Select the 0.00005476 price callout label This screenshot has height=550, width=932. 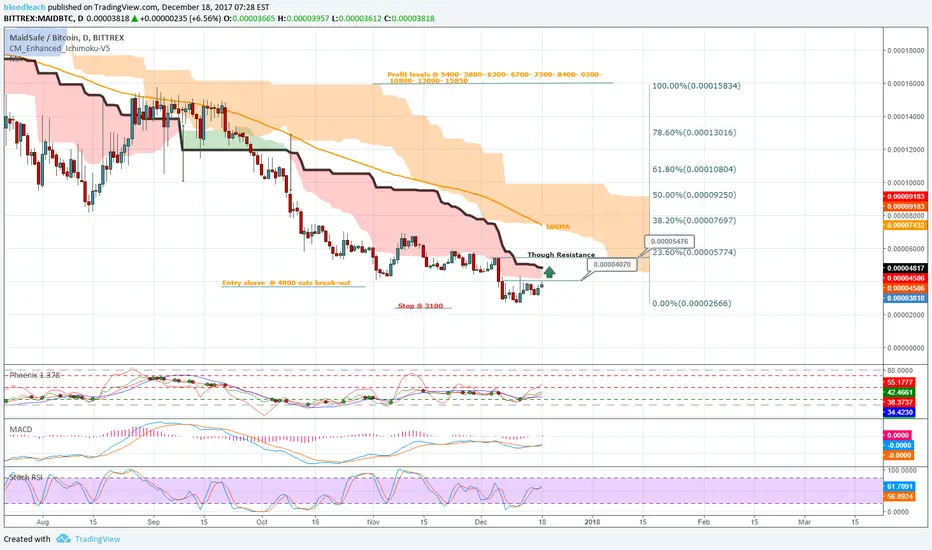click(x=669, y=241)
